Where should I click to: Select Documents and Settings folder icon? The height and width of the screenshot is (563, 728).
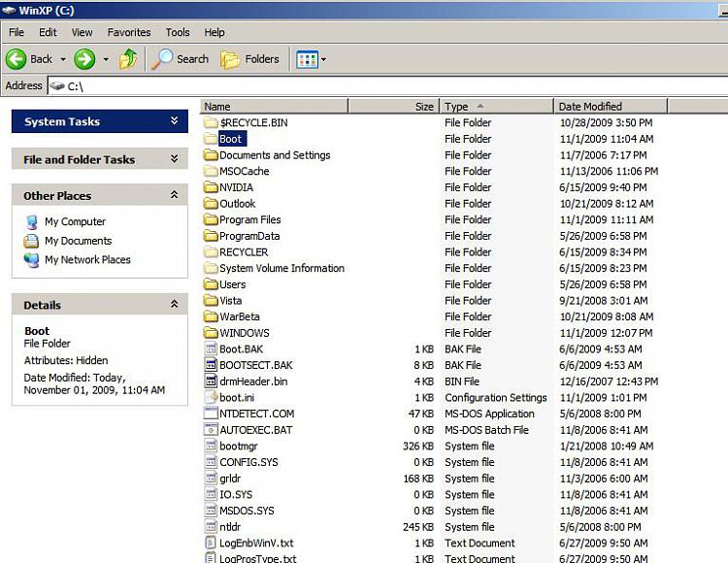coord(211,155)
